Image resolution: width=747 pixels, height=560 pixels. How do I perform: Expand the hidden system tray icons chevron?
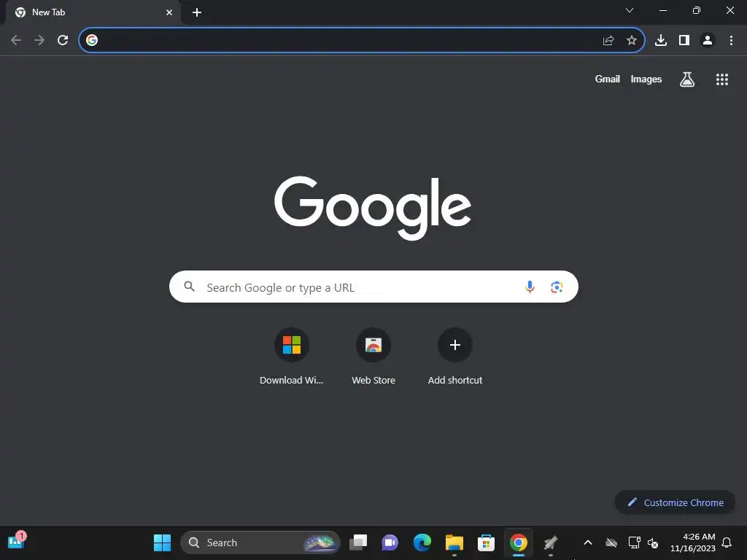[588, 542]
